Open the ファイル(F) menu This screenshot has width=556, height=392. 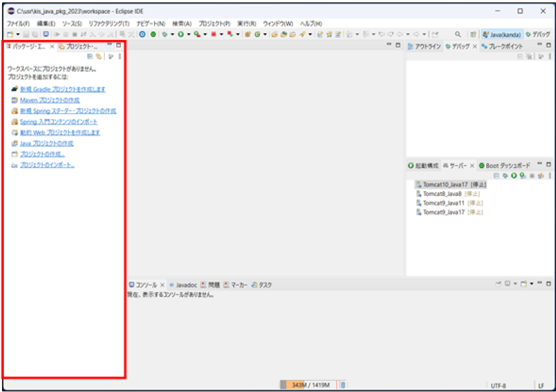click(x=18, y=23)
